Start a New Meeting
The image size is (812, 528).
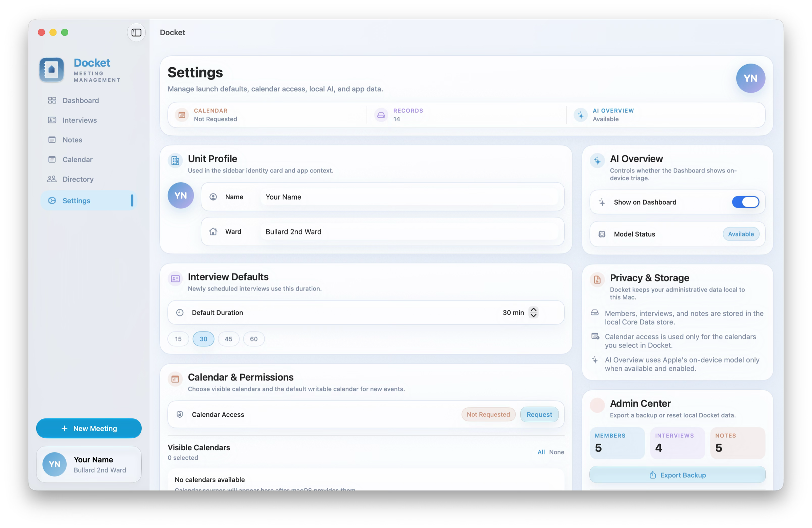click(x=89, y=429)
